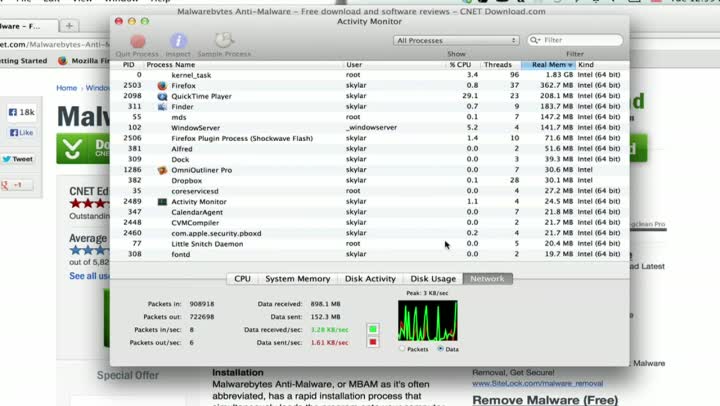The height and width of the screenshot is (406, 720).
Task: Select the Little Snitch Daemon row
Action: [370, 244]
